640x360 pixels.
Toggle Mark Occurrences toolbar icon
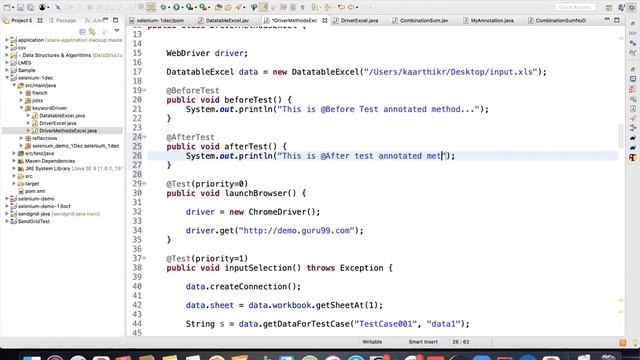pyautogui.click(x=264, y=7)
